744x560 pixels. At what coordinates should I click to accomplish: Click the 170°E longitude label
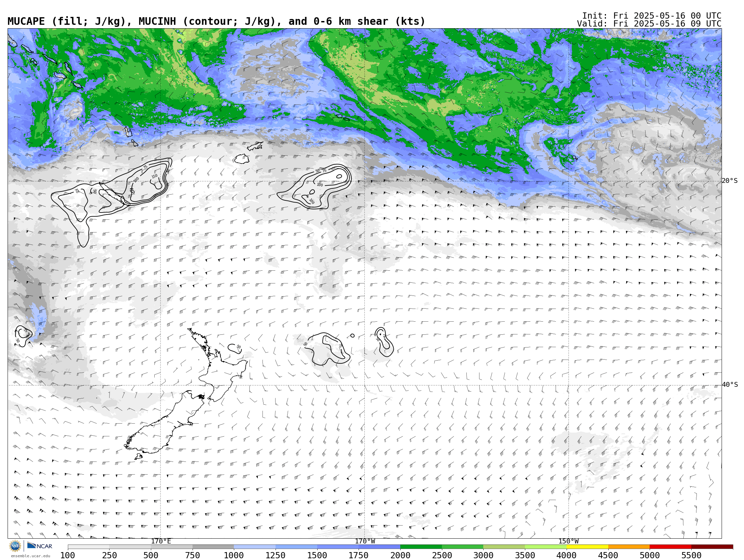point(161,541)
